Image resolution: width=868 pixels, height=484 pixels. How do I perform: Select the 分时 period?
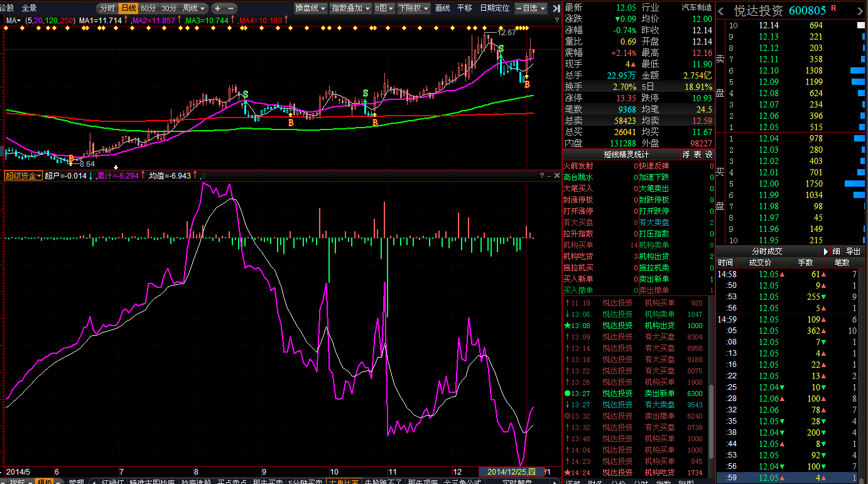[107, 8]
